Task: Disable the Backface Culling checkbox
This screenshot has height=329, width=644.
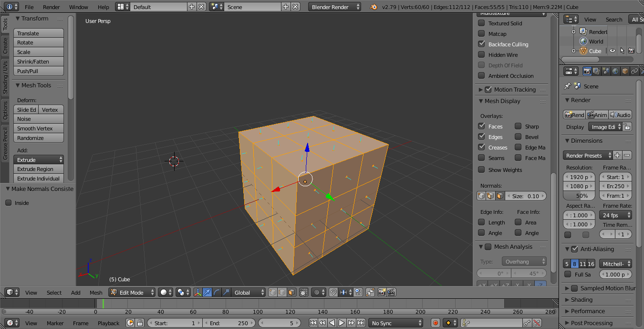Action: [x=481, y=44]
